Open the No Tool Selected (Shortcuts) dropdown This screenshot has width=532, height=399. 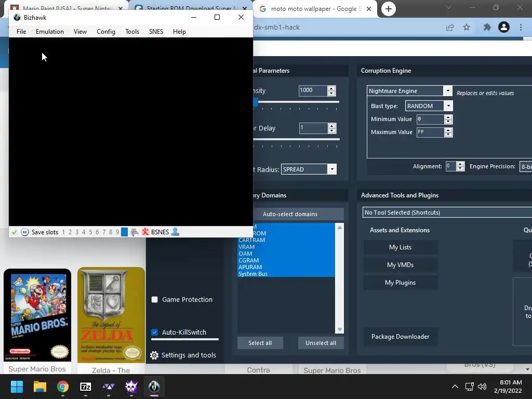447,212
